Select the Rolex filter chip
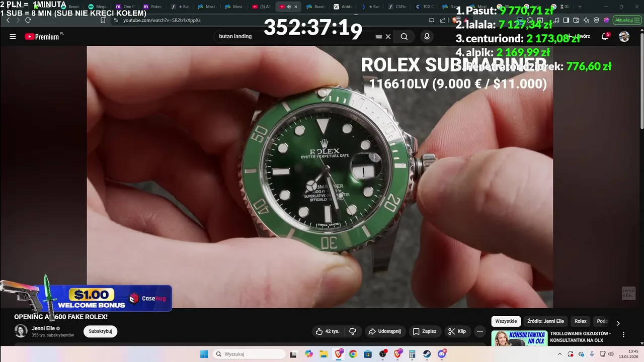 (580, 321)
